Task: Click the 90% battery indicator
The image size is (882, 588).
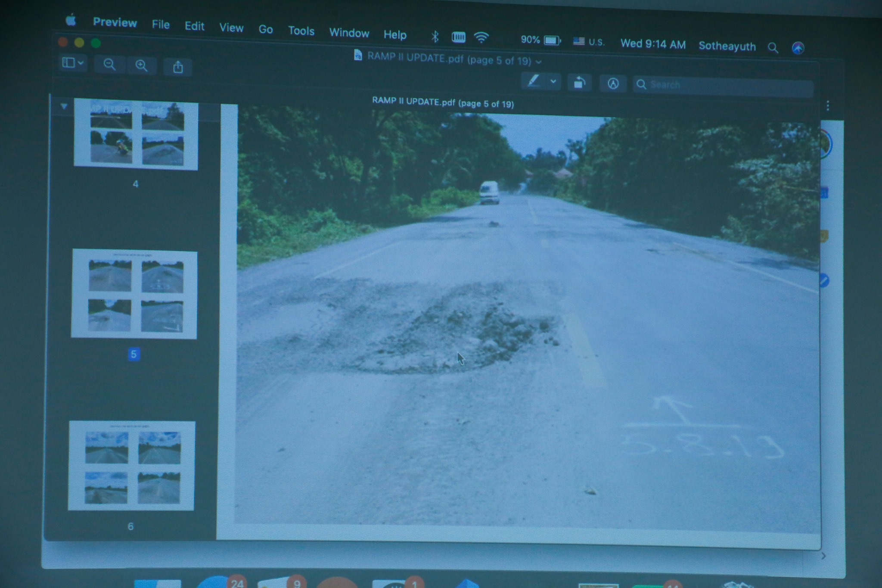Action: (x=540, y=40)
